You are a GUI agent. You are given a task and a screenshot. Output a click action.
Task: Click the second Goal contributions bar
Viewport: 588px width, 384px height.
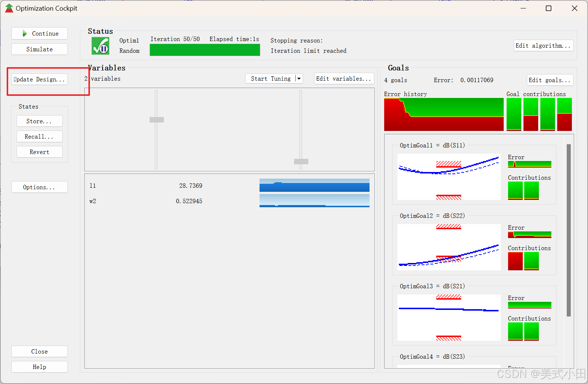(x=531, y=114)
